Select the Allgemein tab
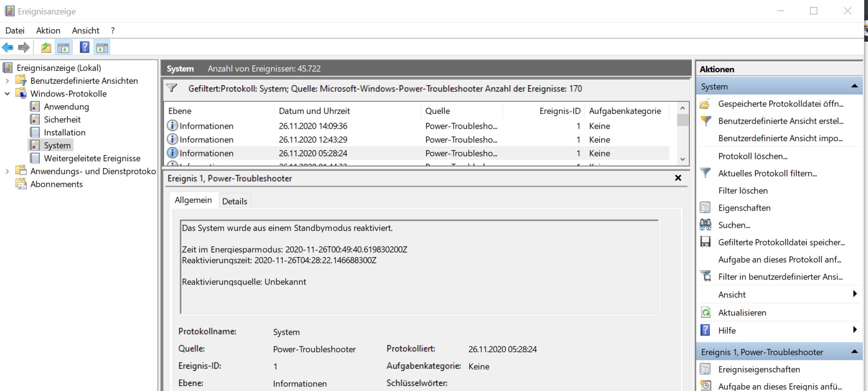 (x=193, y=200)
